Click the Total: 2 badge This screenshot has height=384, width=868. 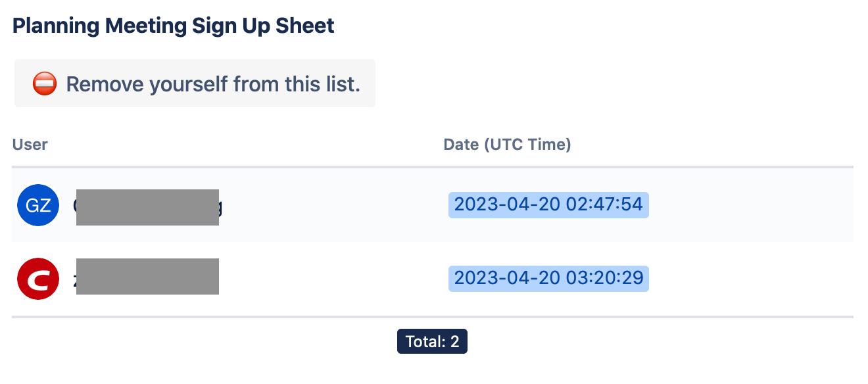pos(432,341)
